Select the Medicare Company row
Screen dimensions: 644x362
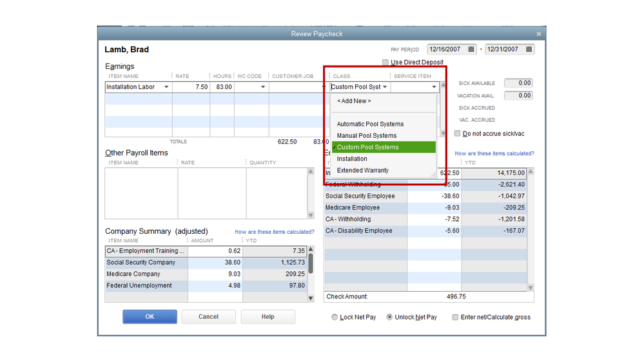pyautogui.click(x=206, y=274)
